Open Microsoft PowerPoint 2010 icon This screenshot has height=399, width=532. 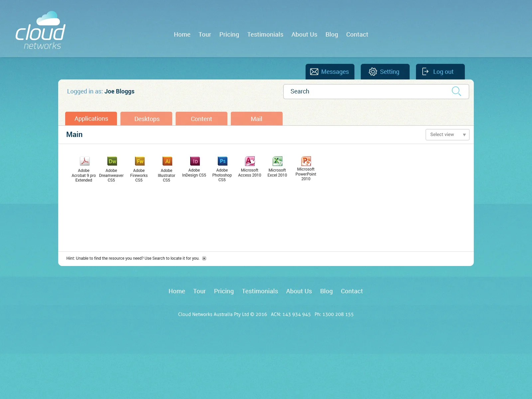tap(306, 161)
